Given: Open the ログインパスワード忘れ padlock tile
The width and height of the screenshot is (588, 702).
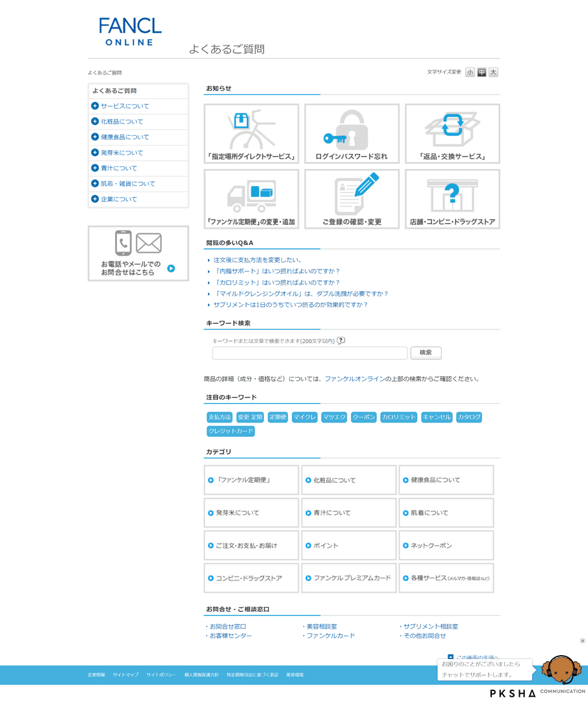Looking at the screenshot, I should [352, 134].
